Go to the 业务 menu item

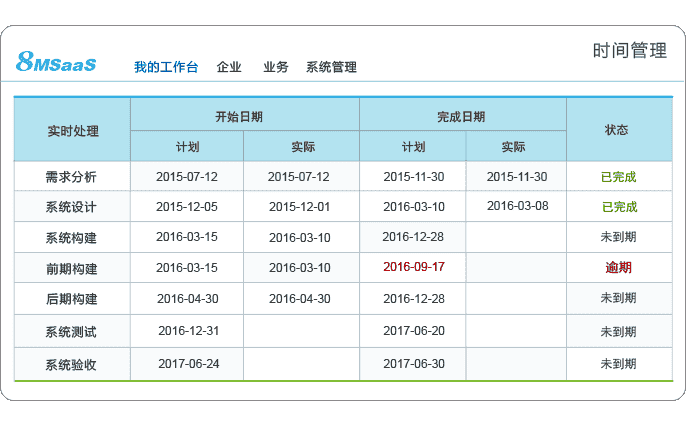276,67
